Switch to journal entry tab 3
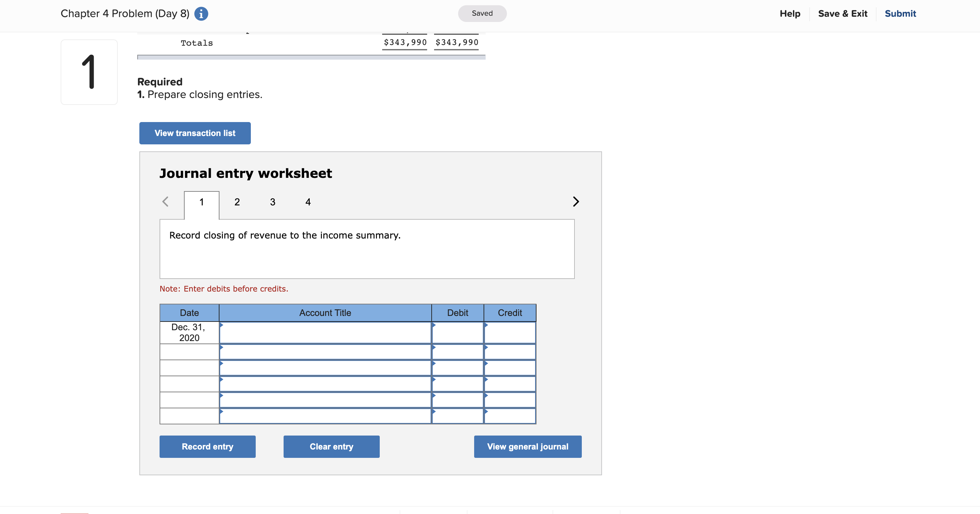The image size is (980, 514). pyautogui.click(x=272, y=202)
